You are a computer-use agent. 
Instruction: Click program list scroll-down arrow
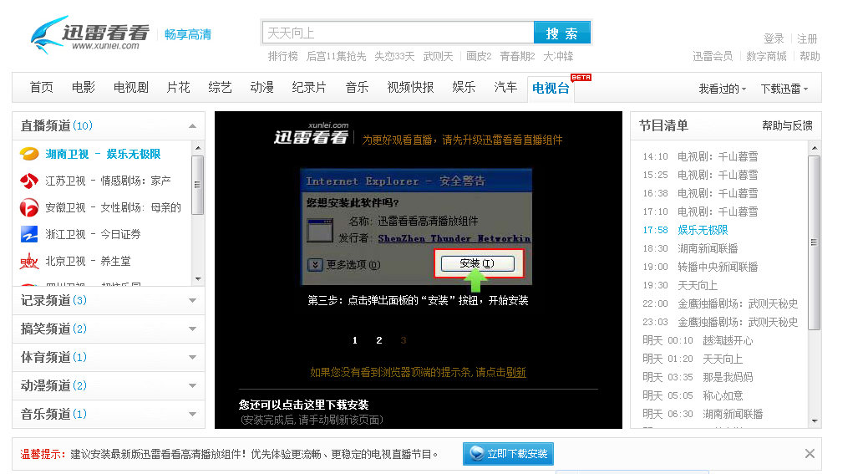coord(815,421)
